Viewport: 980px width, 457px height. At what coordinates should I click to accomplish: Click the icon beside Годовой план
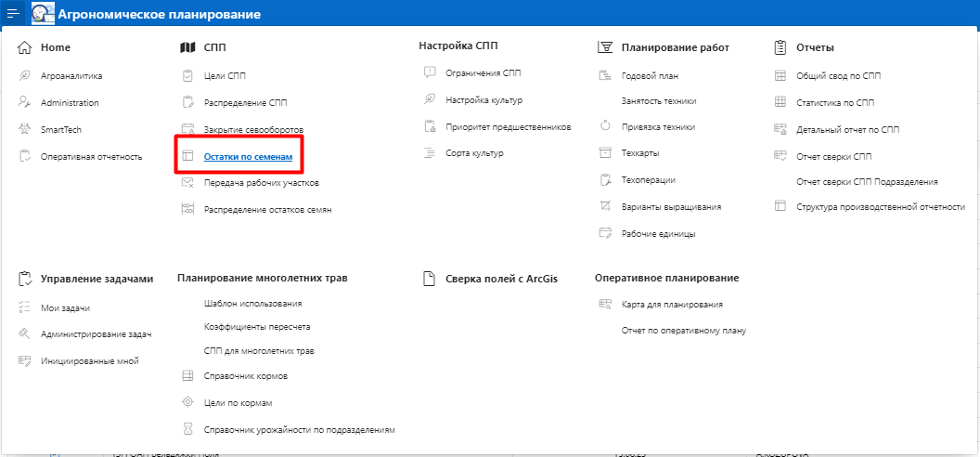pyautogui.click(x=605, y=75)
